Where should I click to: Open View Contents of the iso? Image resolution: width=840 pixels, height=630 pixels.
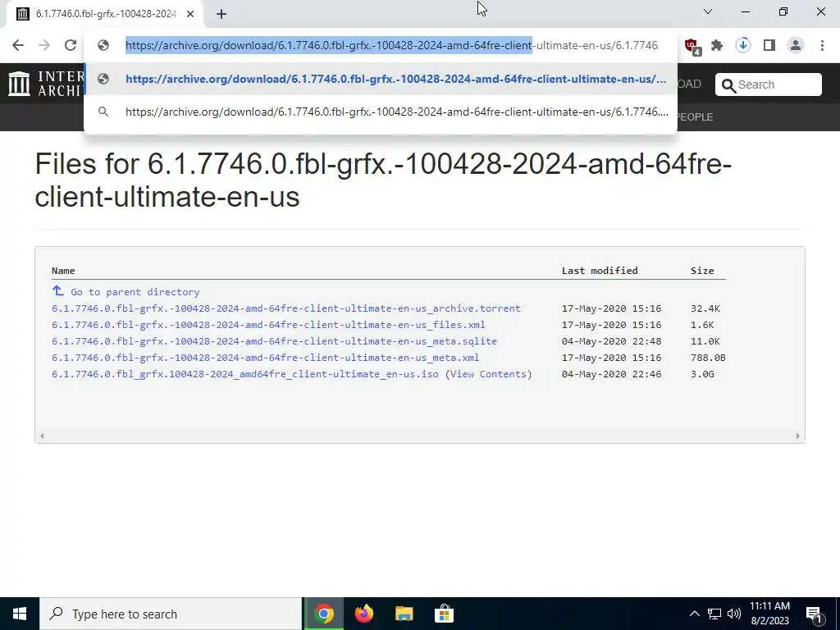point(489,374)
